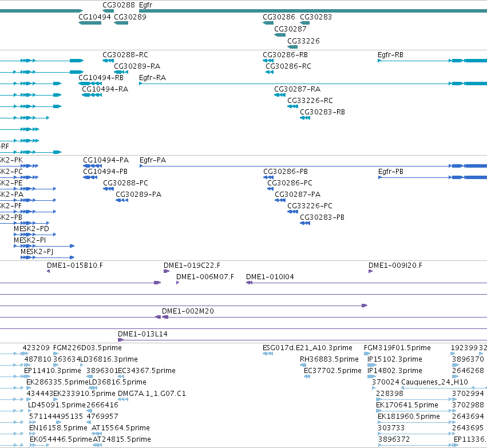Click the gene arrow glyph under CG30287

(280, 35)
